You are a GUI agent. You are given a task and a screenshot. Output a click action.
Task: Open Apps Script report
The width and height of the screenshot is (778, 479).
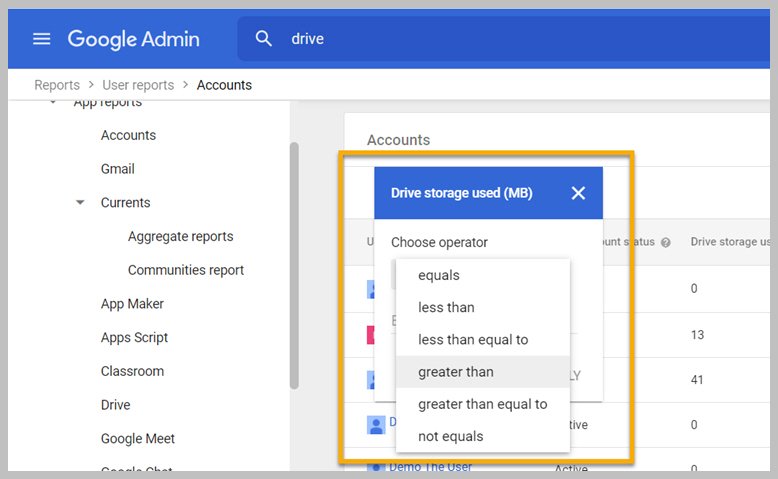point(134,338)
